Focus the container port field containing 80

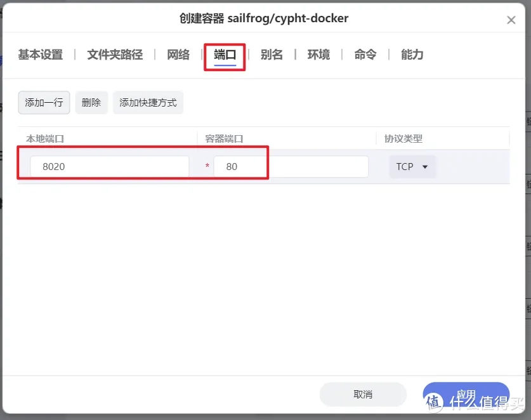(291, 167)
